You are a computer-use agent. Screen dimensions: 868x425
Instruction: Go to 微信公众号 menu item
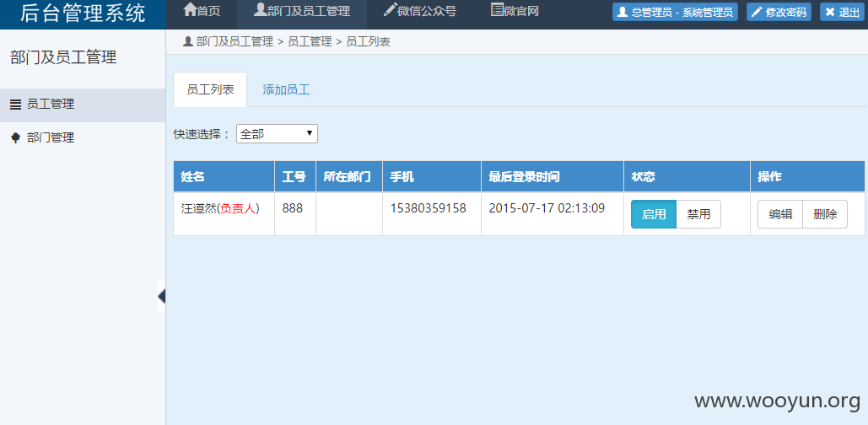tap(419, 11)
